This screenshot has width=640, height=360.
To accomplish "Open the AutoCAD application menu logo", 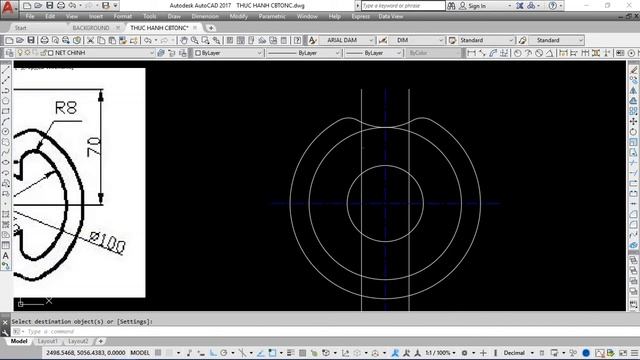I will 8,7.
